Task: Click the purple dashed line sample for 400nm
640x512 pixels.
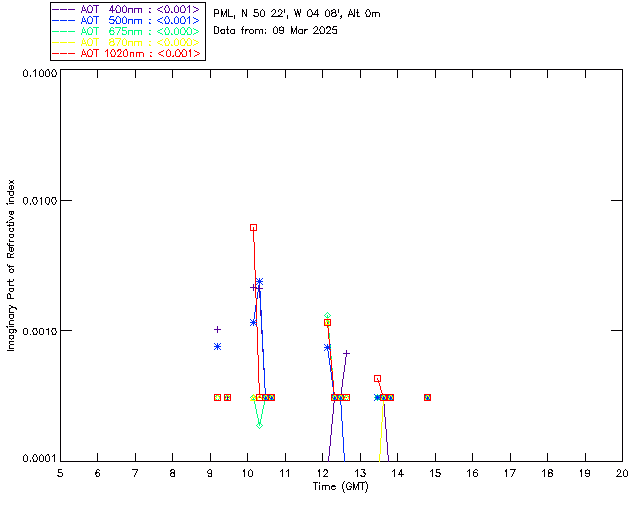Action: pos(63,9)
